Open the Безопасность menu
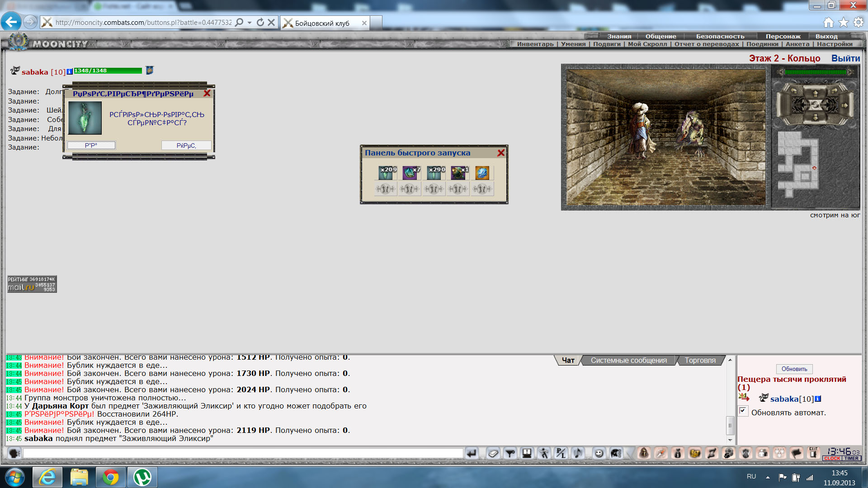868x488 pixels. [720, 36]
